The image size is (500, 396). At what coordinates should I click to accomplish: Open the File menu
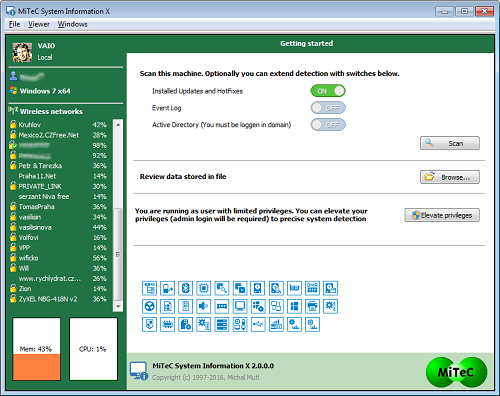click(x=14, y=24)
